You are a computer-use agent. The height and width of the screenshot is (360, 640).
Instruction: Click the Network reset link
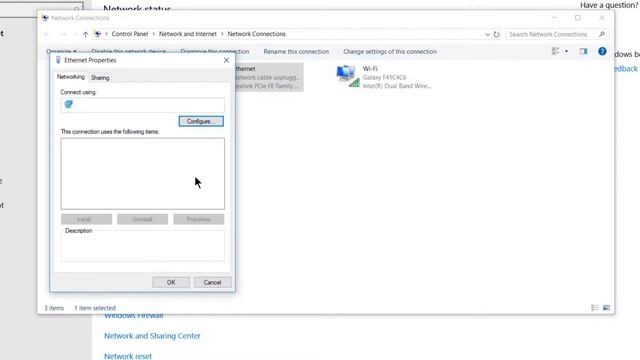tap(128, 356)
